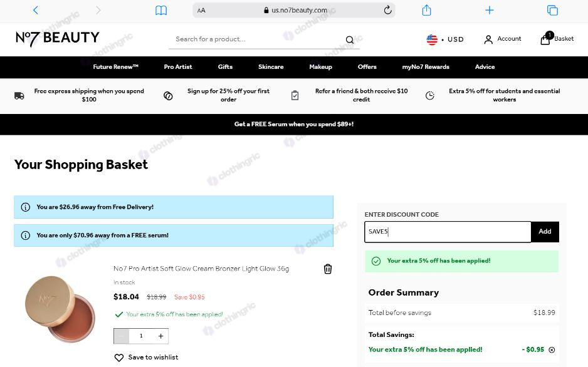
Task: Click the In stock label
Action: (x=124, y=282)
